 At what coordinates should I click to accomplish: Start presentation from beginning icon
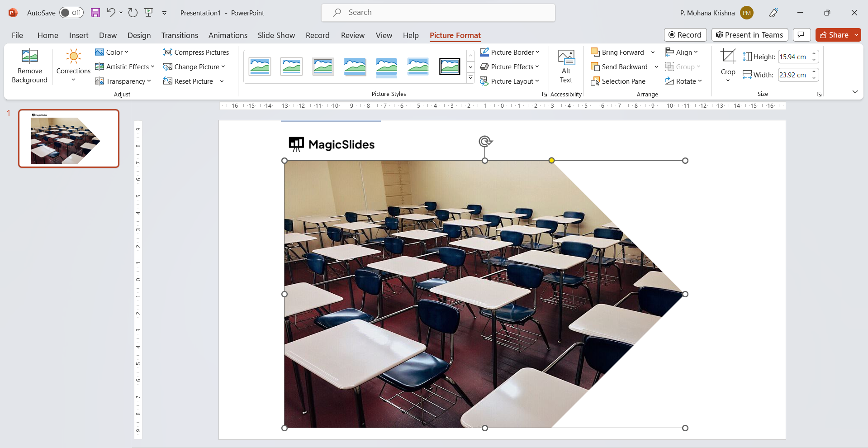tap(148, 13)
